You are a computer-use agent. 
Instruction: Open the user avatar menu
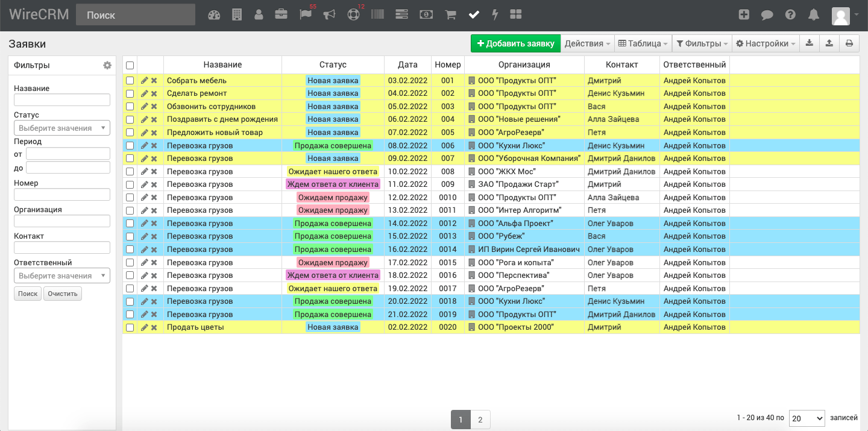pos(845,16)
